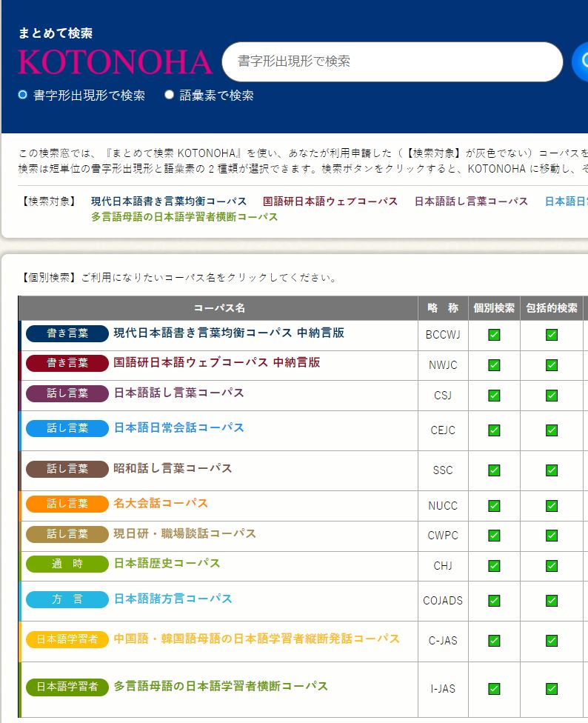Click 個別検索 checkmark for CWPC
588x723 pixels.
coord(494,536)
